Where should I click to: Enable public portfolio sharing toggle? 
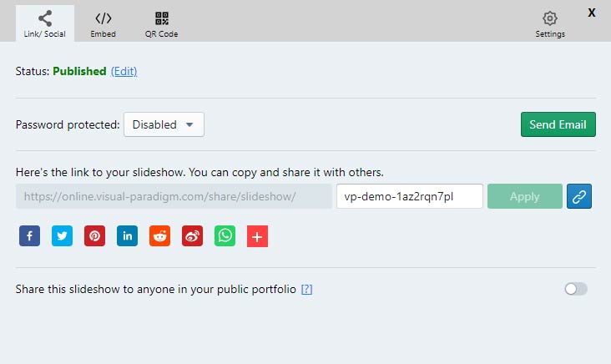coord(576,289)
